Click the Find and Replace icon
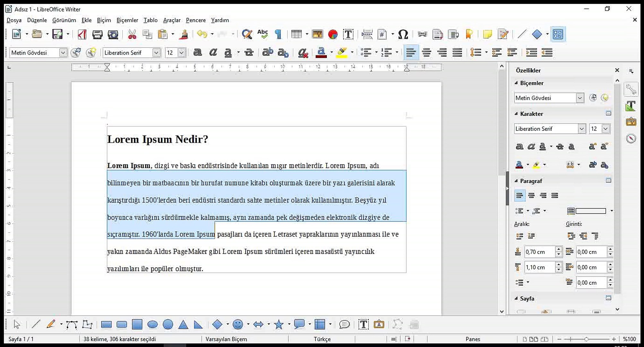The height and width of the screenshot is (347, 644). tap(247, 34)
